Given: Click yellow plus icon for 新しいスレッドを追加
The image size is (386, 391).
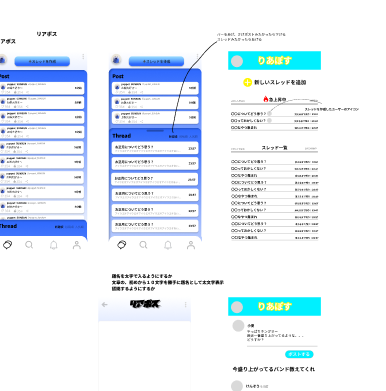Looking at the screenshot, I should point(247,82).
